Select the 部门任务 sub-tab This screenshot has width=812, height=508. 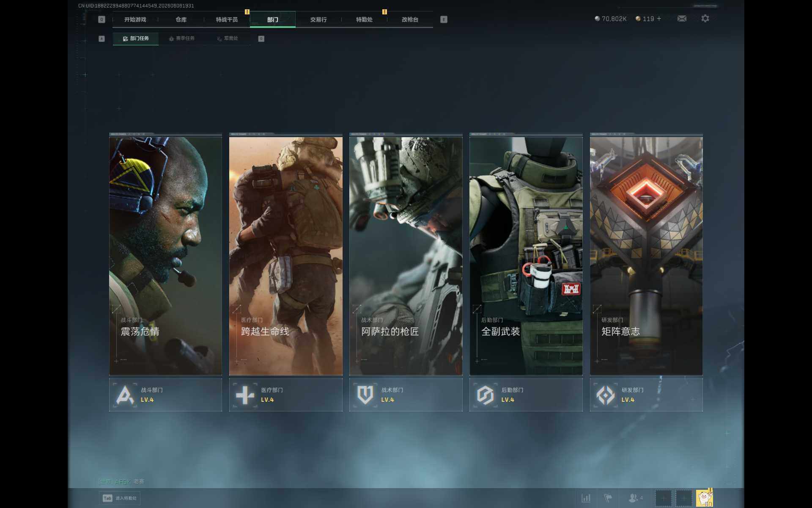click(136, 39)
